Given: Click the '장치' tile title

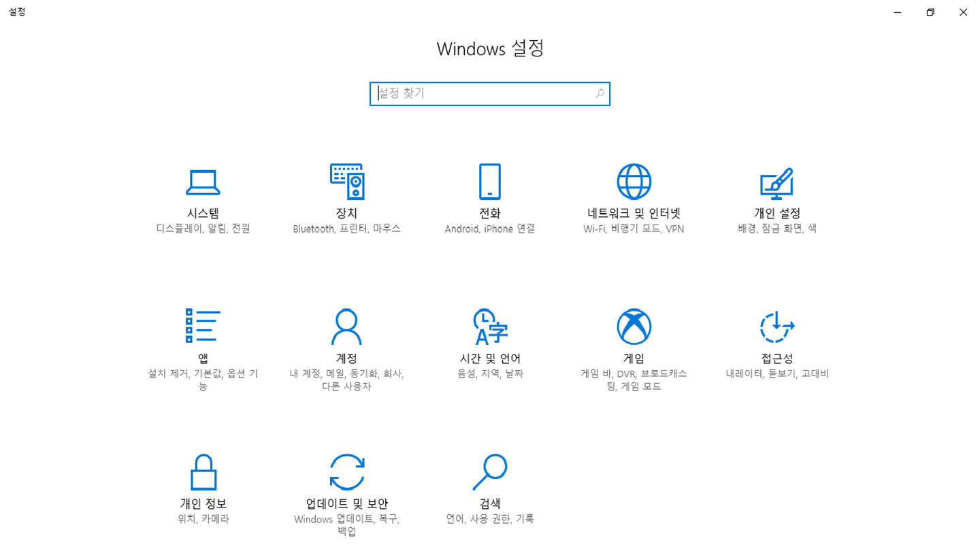Looking at the screenshot, I should (x=346, y=214).
